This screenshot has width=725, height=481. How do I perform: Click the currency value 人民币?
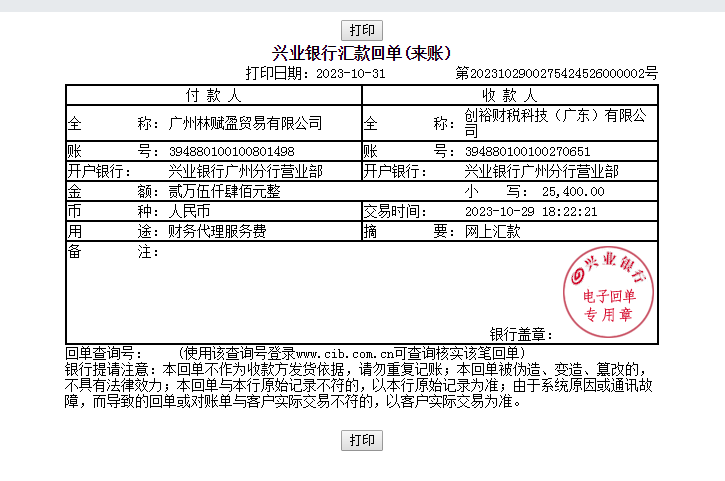[189, 211]
